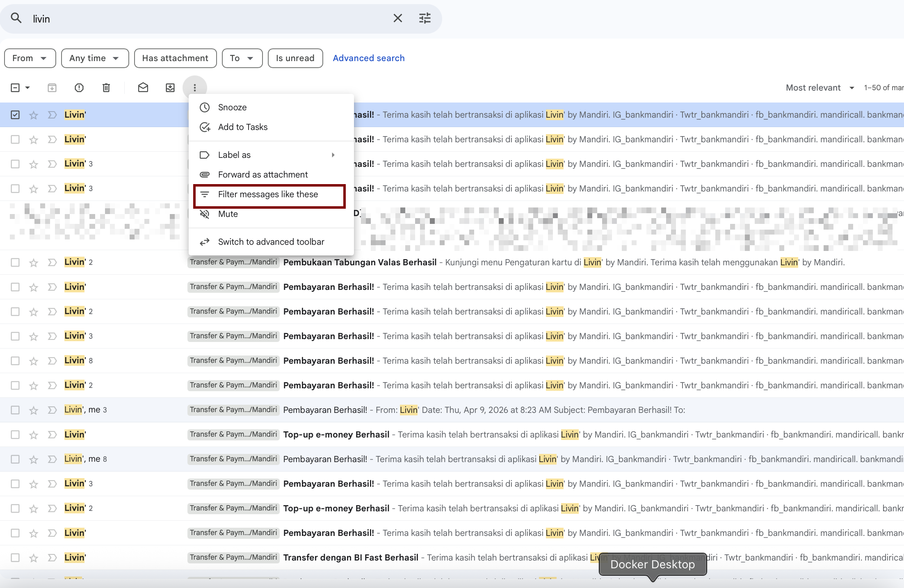Star the Transfer dengan BI Fast Berhasil email
The width and height of the screenshot is (904, 588).
[34, 558]
